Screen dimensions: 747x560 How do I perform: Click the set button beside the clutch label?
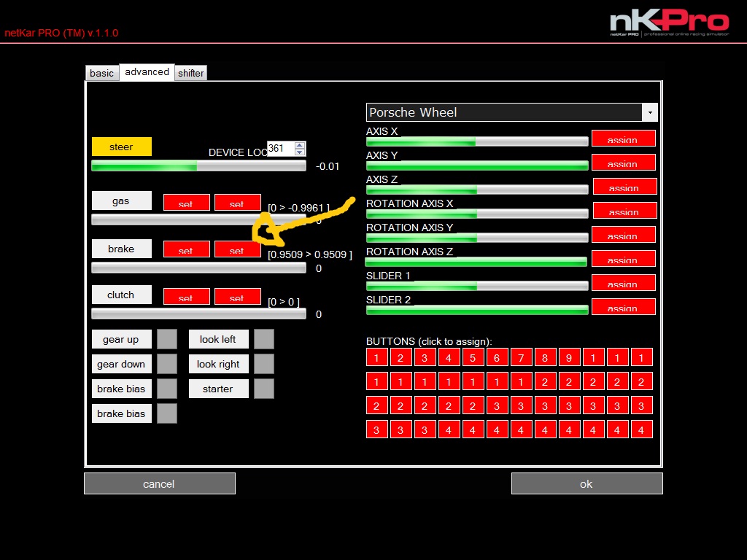(x=186, y=296)
